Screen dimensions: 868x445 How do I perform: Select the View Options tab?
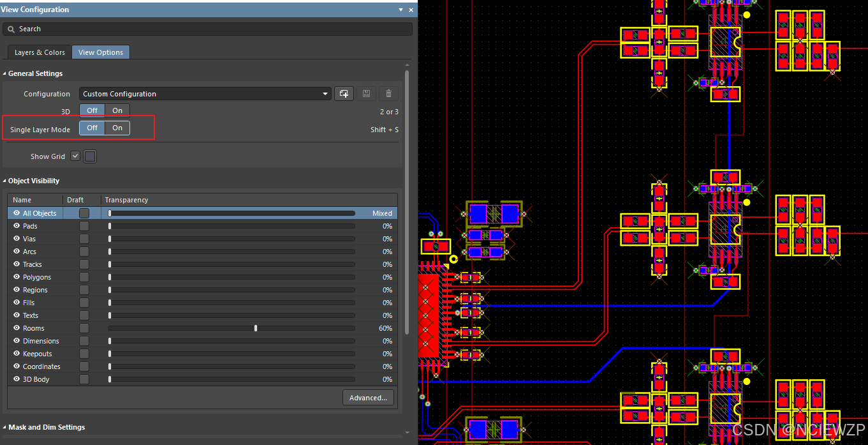101,52
